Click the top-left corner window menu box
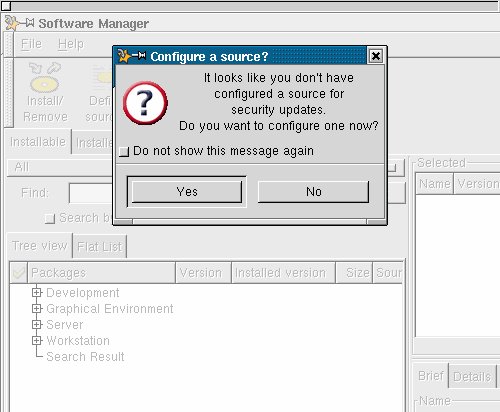Screen dimensions: 500x412 coord(6,6)
